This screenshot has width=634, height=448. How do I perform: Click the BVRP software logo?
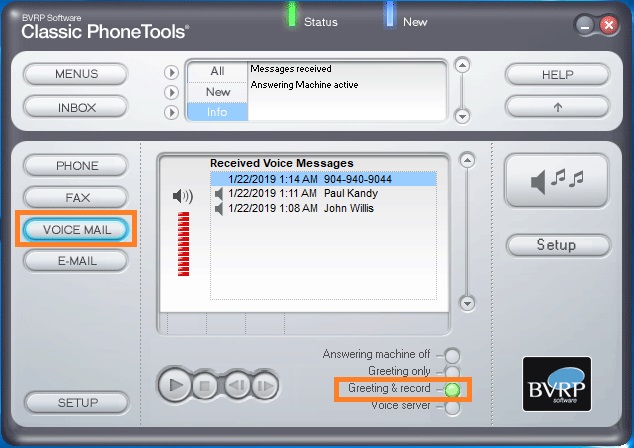tap(557, 384)
